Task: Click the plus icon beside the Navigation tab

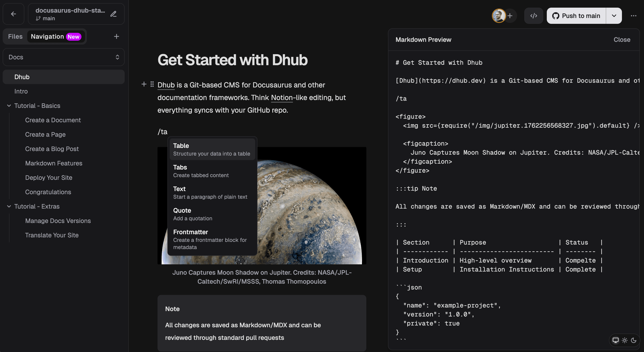Action: 116,36
